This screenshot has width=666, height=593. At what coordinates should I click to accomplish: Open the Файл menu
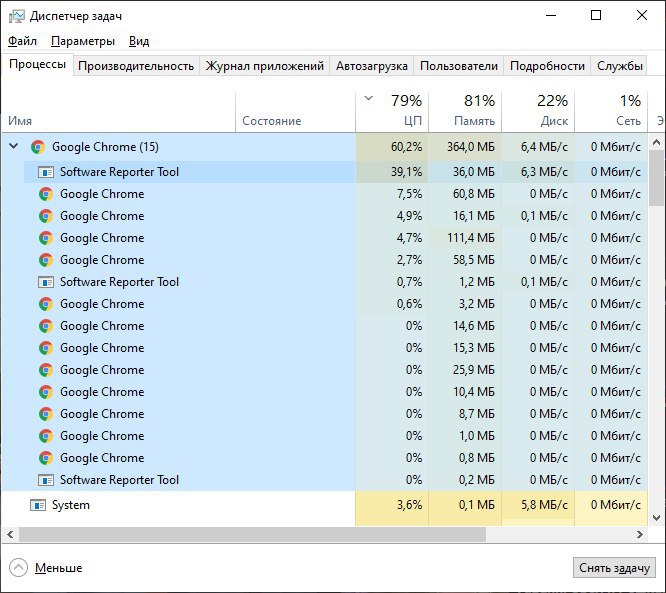[22, 41]
